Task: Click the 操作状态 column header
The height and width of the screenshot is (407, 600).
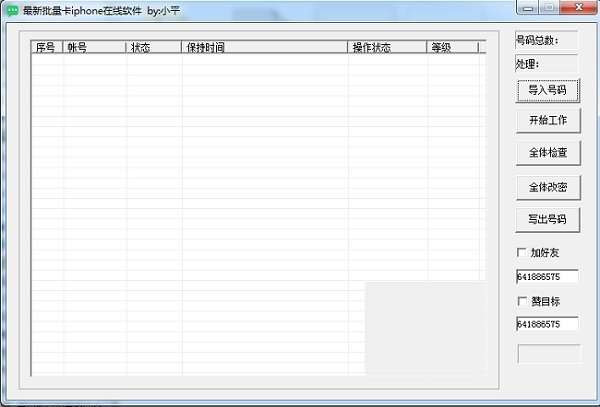Action: pyautogui.click(x=387, y=47)
